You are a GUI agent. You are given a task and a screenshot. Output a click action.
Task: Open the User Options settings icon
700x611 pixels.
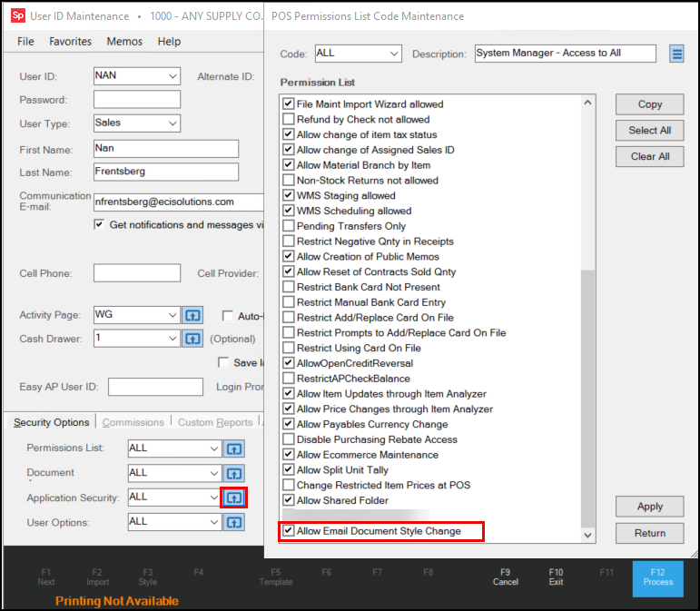click(x=234, y=522)
